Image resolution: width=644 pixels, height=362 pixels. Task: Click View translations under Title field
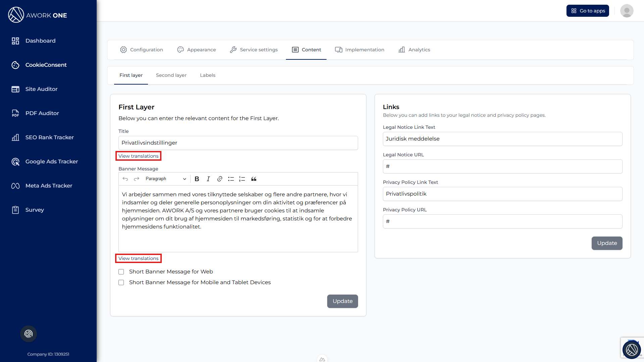point(138,156)
